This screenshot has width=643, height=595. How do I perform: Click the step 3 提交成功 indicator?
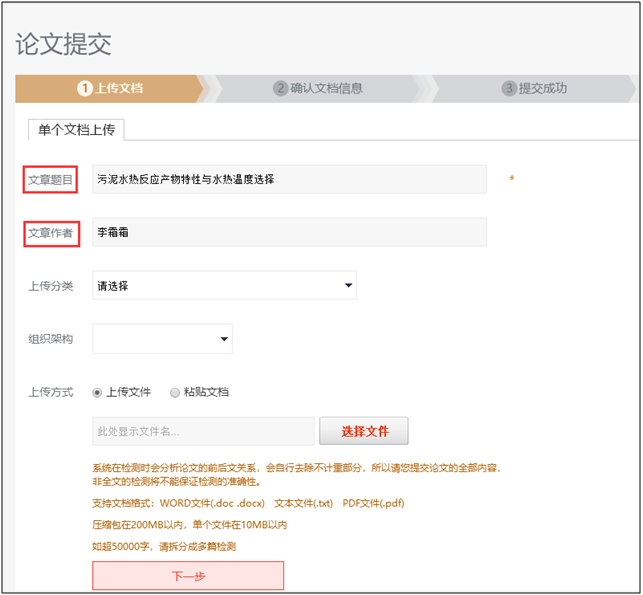[535, 88]
